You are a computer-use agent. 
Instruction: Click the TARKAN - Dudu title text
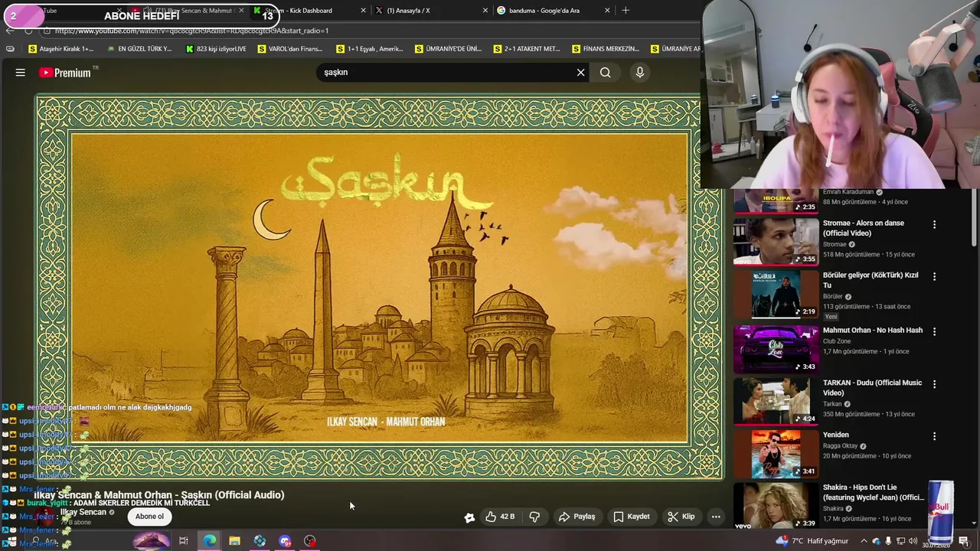[872, 388]
